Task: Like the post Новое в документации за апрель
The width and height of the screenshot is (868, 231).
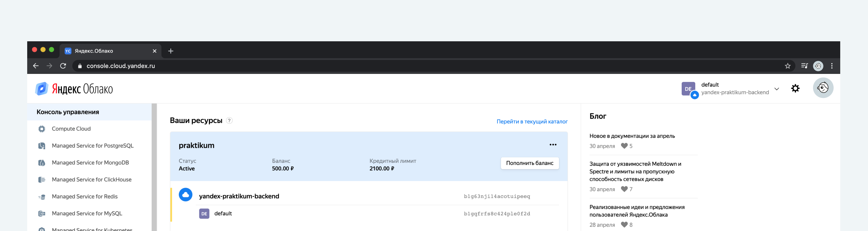Action: (x=624, y=146)
